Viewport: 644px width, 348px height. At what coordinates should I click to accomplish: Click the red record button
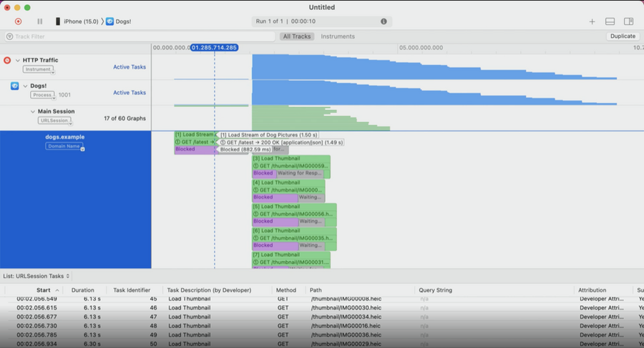tap(18, 21)
